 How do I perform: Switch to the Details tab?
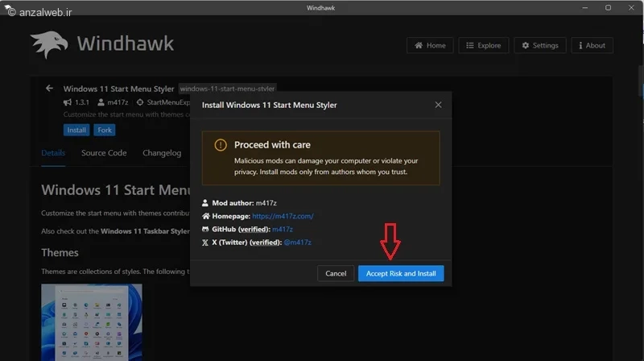(x=53, y=153)
